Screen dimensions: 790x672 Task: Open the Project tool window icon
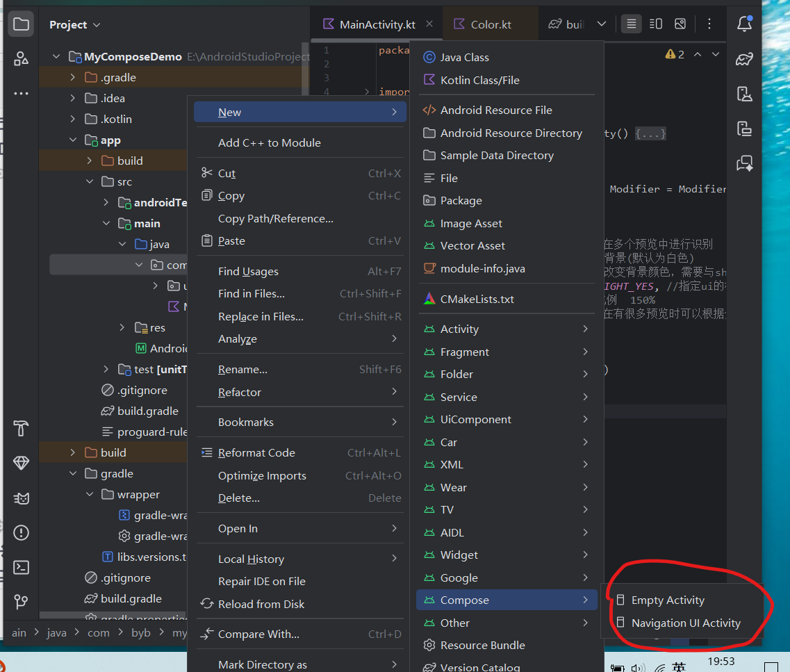click(21, 24)
